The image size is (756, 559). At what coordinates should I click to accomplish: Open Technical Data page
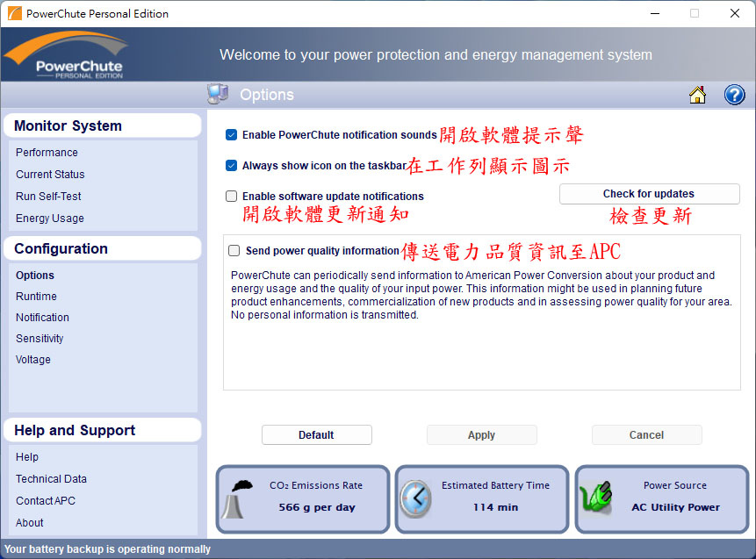click(51, 479)
